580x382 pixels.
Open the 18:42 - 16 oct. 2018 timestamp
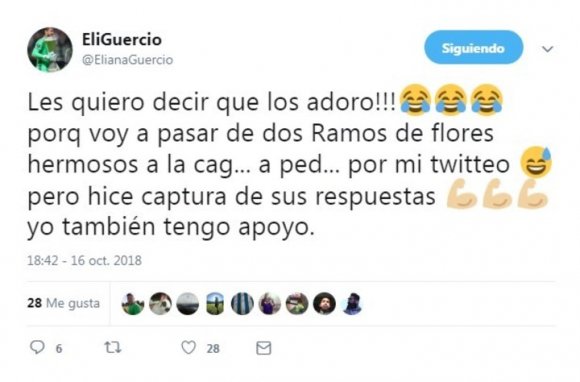point(84,260)
